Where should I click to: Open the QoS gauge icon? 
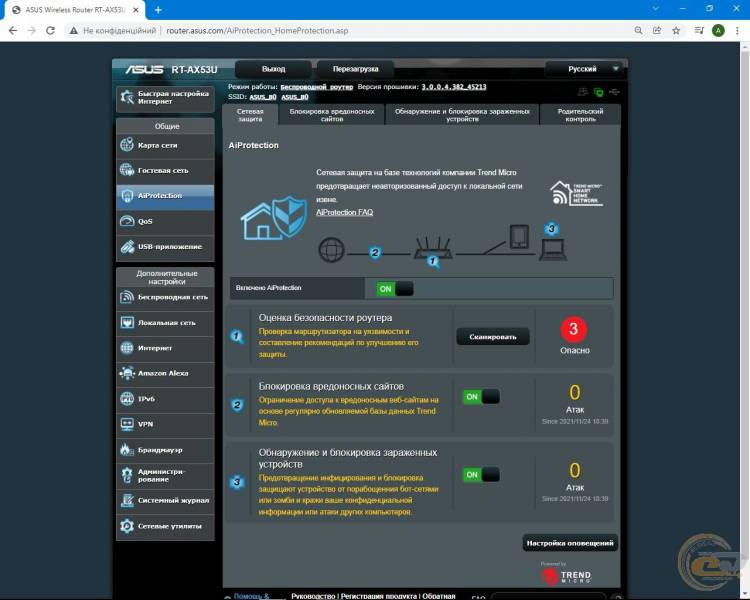(127, 221)
